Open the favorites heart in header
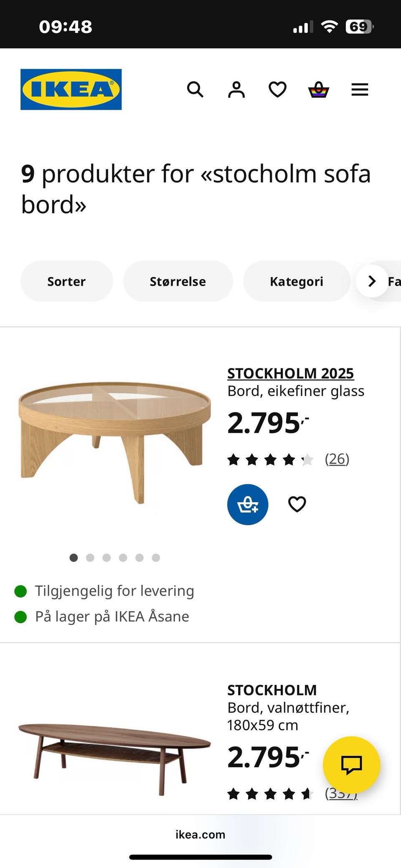 [x=277, y=89]
